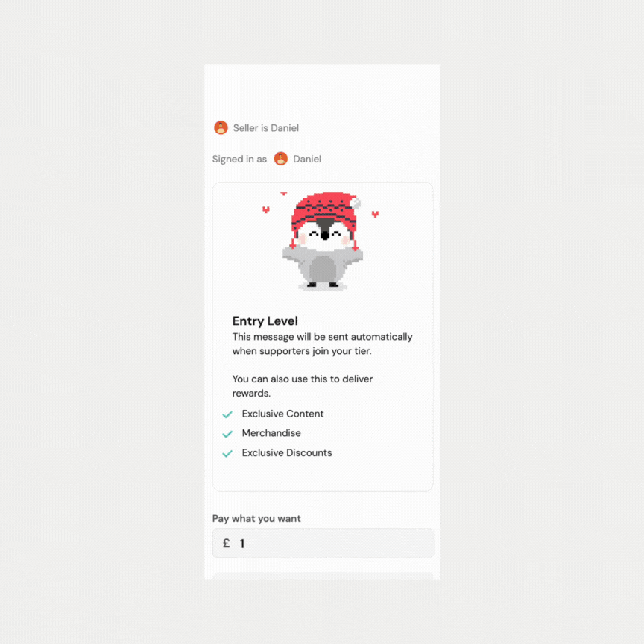Screen dimensions: 644x644
Task: Open the signed-in Daniel profile avatar
Action: pos(281,159)
